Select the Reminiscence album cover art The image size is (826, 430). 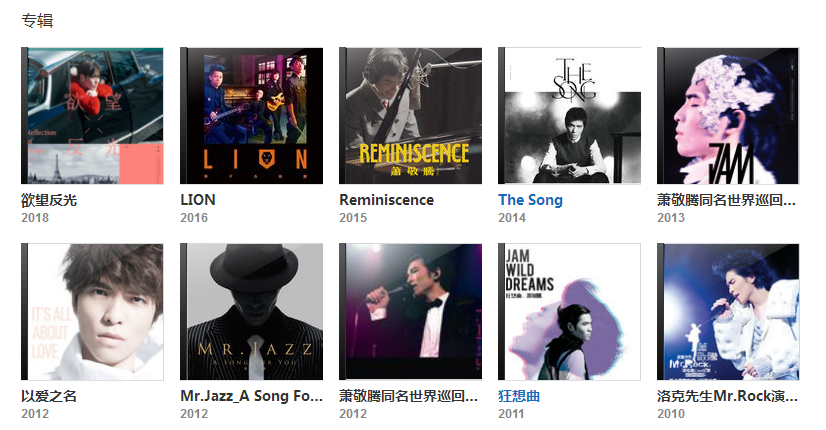[x=410, y=116]
